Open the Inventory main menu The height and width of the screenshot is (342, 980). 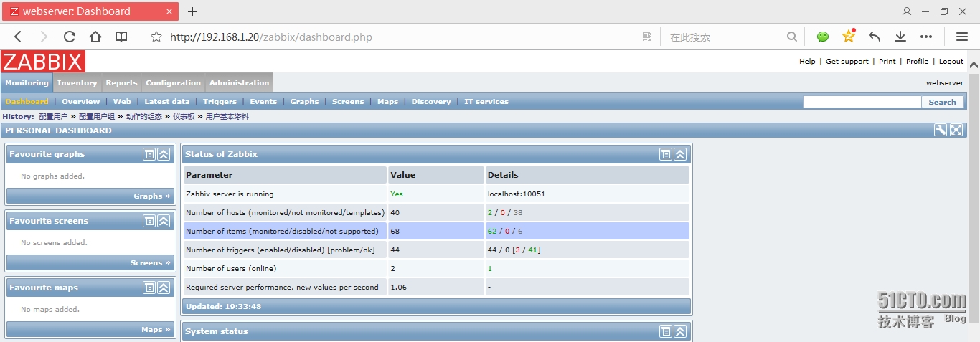pyautogui.click(x=77, y=82)
